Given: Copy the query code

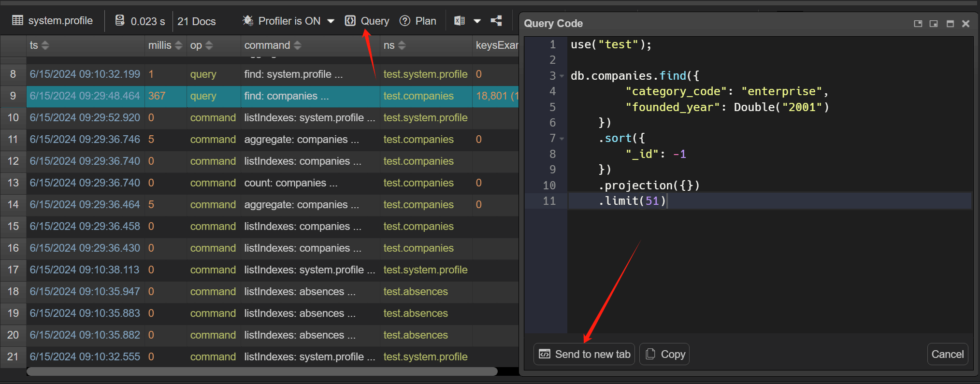Looking at the screenshot, I should point(664,354).
